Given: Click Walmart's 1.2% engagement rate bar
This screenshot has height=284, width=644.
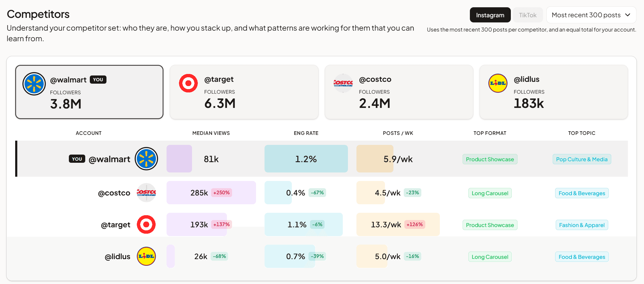Looking at the screenshot, I should pos(306,159).
